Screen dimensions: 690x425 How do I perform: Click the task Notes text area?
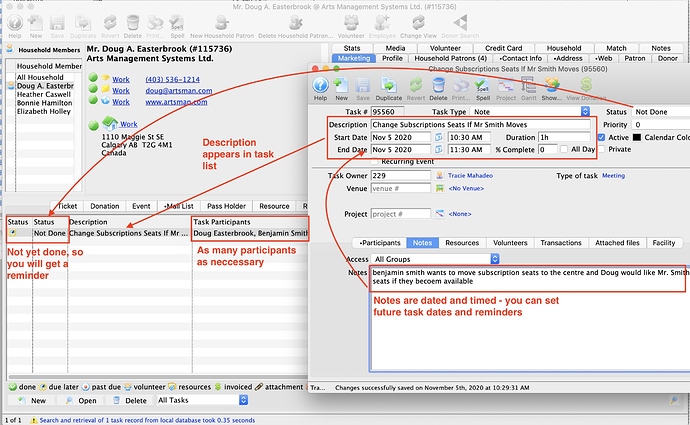coord(529,317)
